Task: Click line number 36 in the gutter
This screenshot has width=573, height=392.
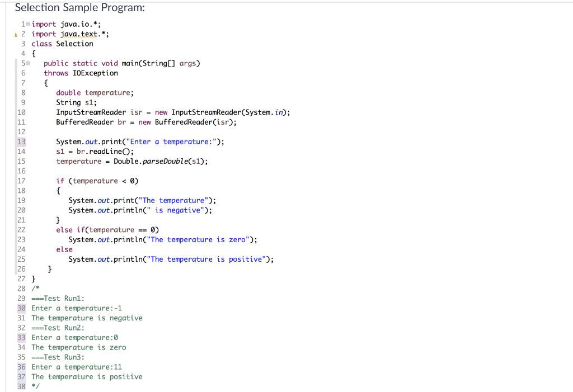Action: (x=21, y=367)
